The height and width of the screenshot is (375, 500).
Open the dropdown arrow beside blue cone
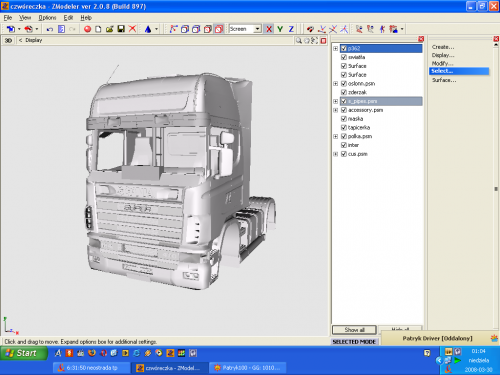click(x=156, y=29)
